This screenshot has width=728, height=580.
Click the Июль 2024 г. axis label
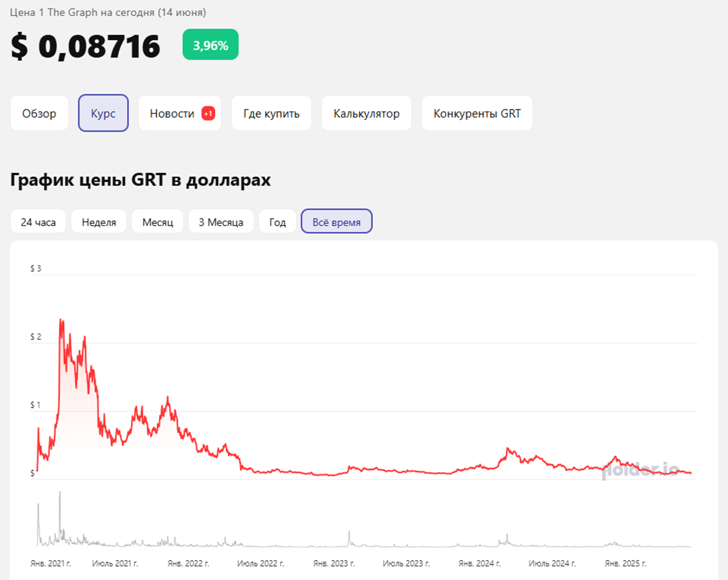pos(552,563)
